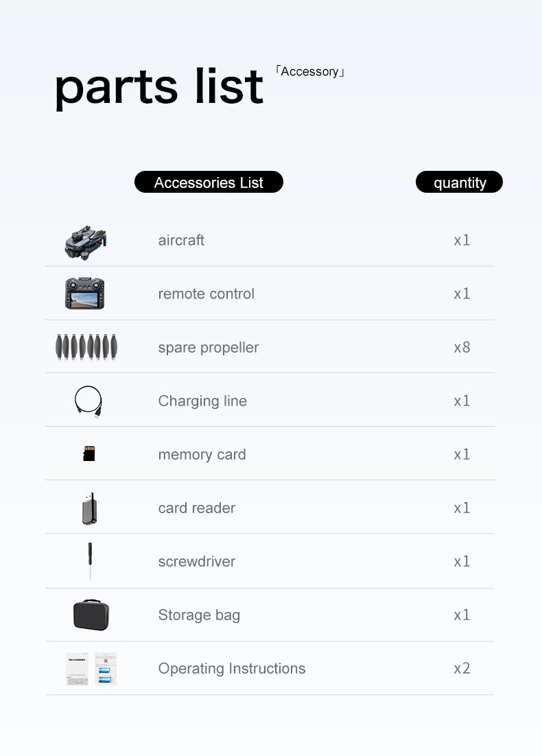Select the spare propeller blades icon
Image resolution: width=542 pixels, height=756 pixels.
[x=86, y=347]
